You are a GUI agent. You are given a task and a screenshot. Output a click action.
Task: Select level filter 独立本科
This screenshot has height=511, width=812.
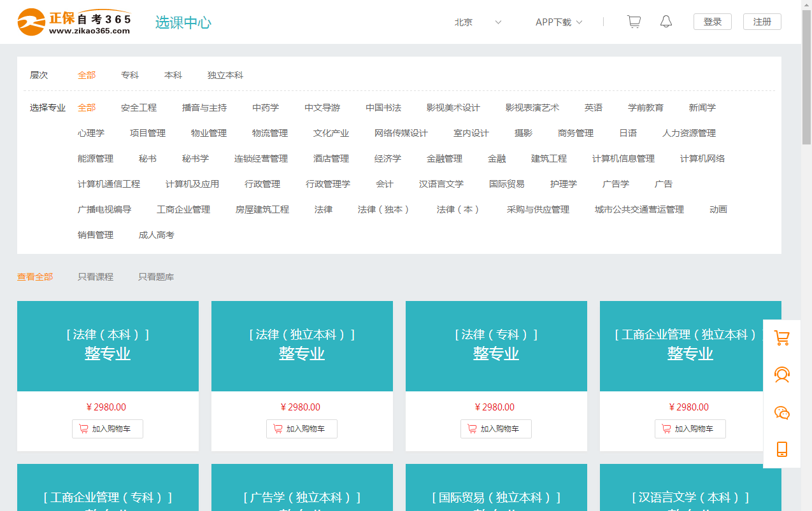point(225,75)
